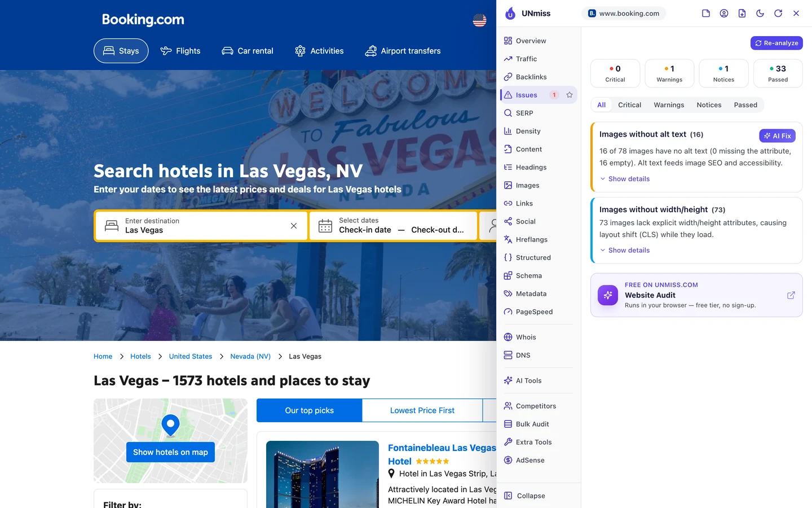Select the Critical filter tab
The image size is (812, 508).
(629, 105)
